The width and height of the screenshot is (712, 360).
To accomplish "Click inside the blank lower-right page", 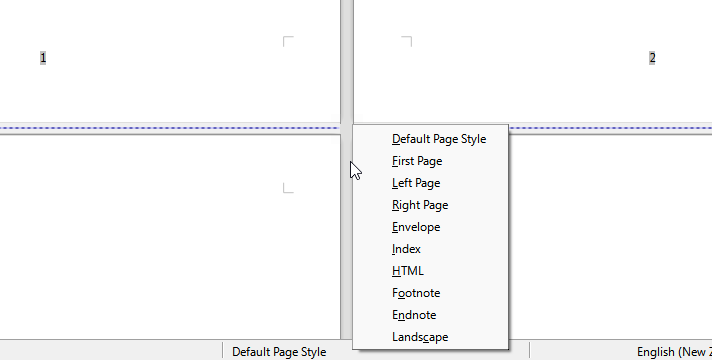I will [610, 236].
